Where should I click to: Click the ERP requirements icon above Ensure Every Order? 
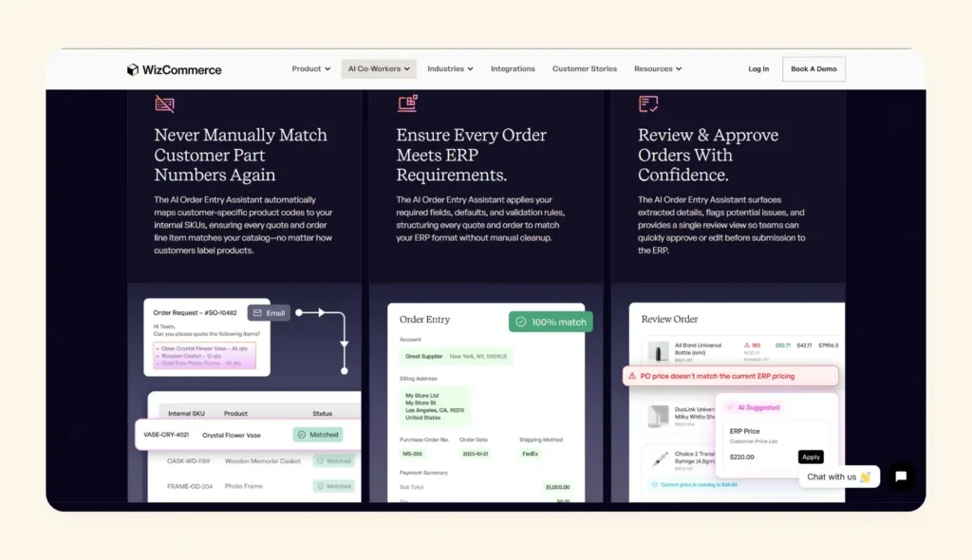[407, 103]
